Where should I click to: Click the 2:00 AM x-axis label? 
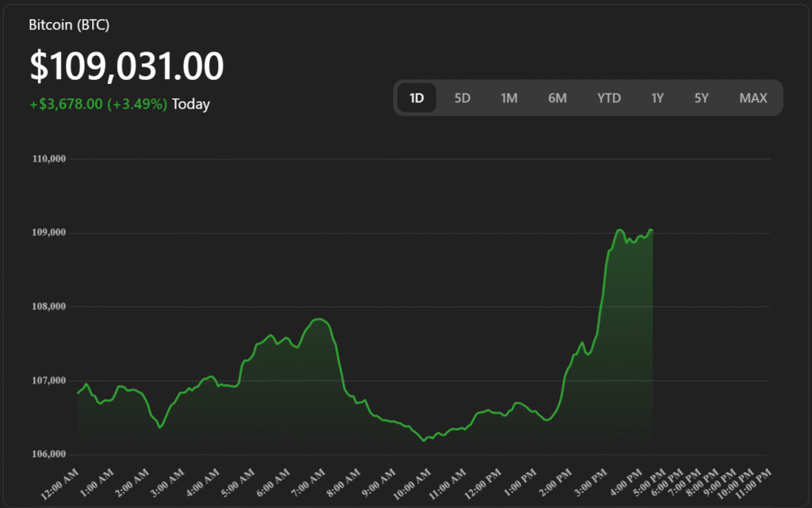click(x=132, y=483)
